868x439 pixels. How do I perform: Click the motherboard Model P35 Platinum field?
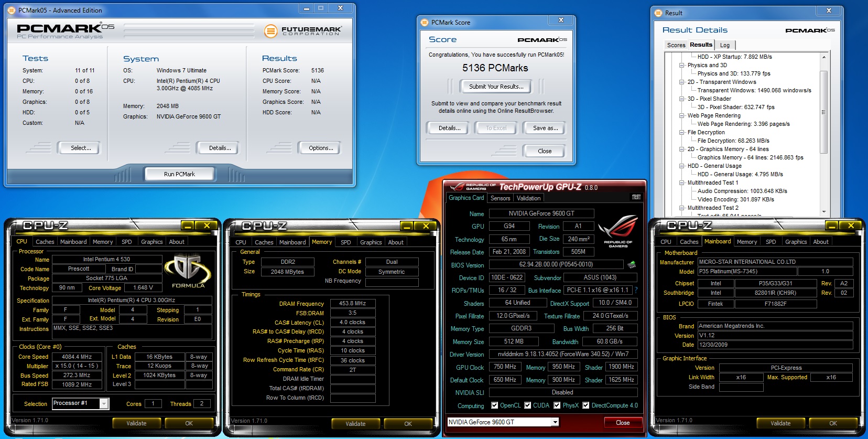coord(747,271)
